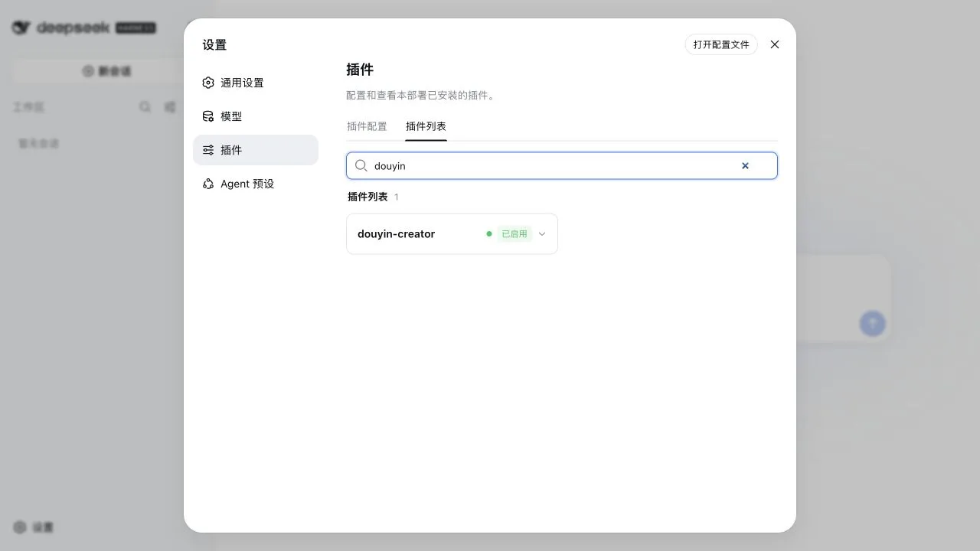Click the sliders icon beside 插件
Image resolution: width=980 pixels, height=551 pixels.
tap(208, 150)
